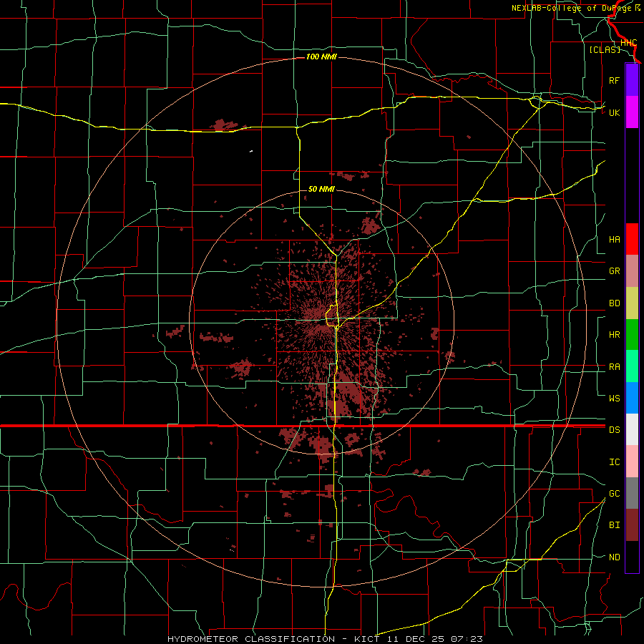644x644 pixels.
Task: Click the WS legend label
Action: (614, 398)
